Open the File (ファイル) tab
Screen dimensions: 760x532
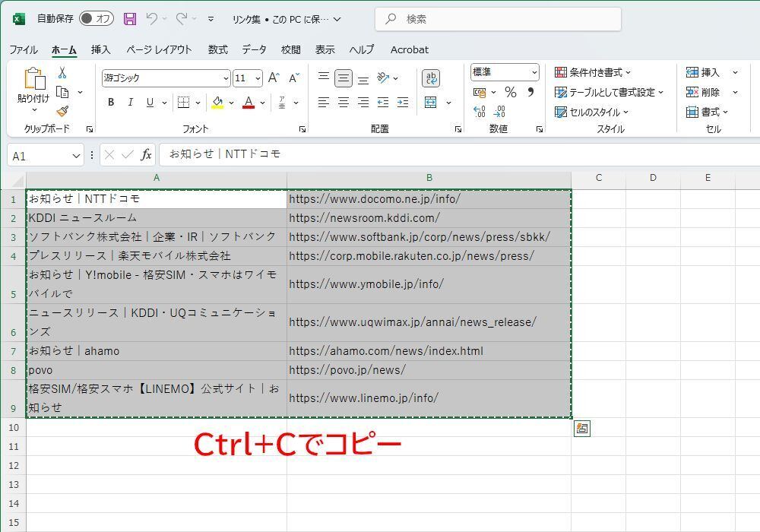[x=24, y=49]
